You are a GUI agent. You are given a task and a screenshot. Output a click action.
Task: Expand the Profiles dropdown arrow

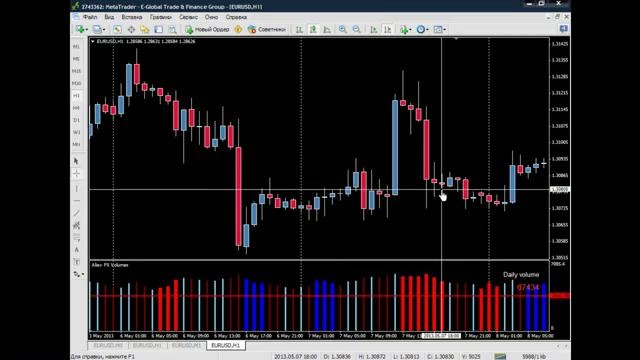(x=104, y=30)
